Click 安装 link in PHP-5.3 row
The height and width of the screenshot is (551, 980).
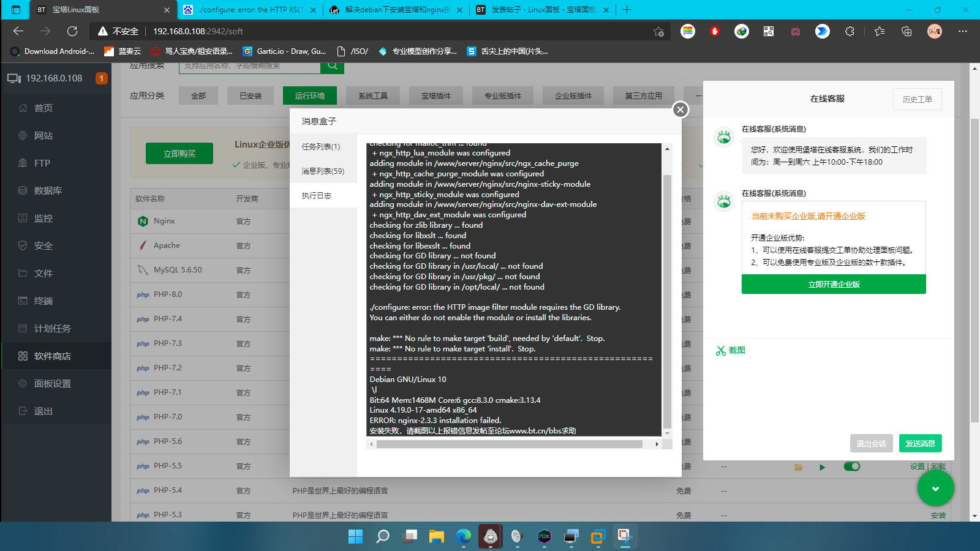coord(938,515)
